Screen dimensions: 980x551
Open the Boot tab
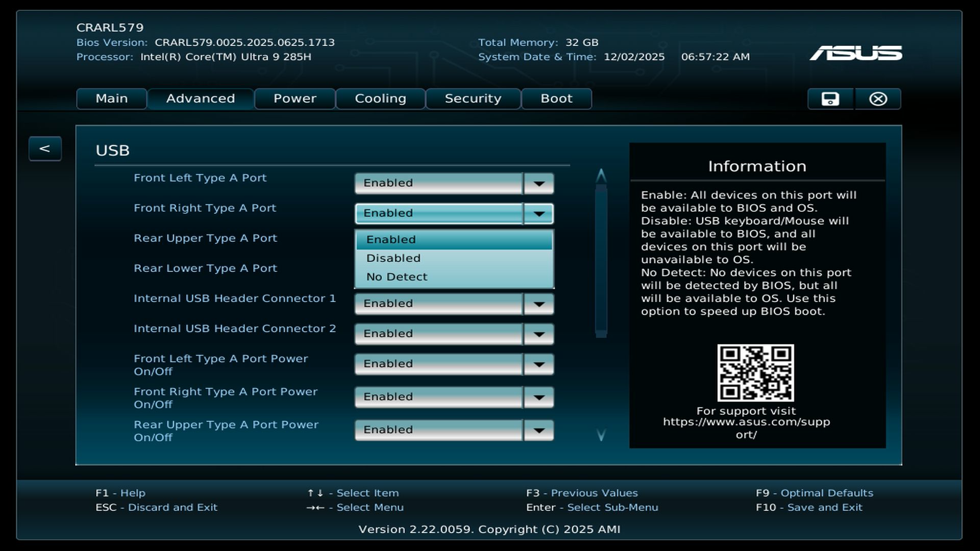(556, 98)
